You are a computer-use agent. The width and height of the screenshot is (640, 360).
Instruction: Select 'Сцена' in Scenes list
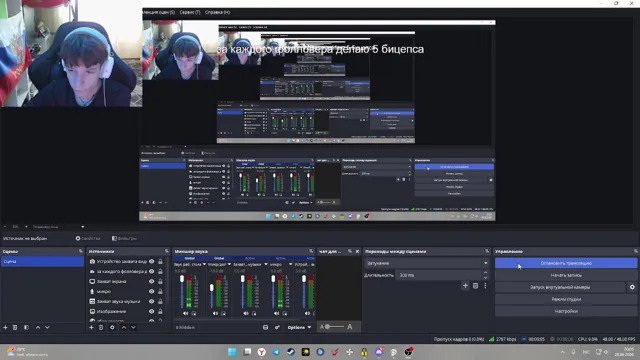coord(42,261)
